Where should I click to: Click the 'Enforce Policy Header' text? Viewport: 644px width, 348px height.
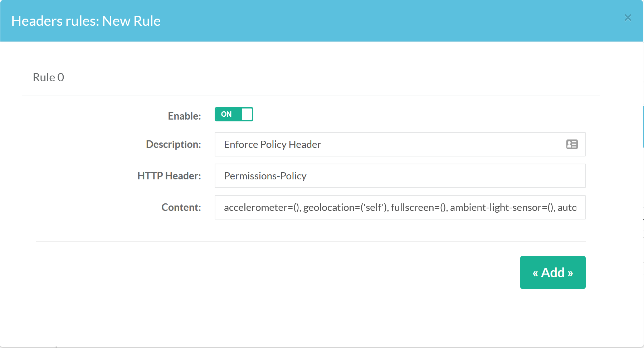(272, 144)
